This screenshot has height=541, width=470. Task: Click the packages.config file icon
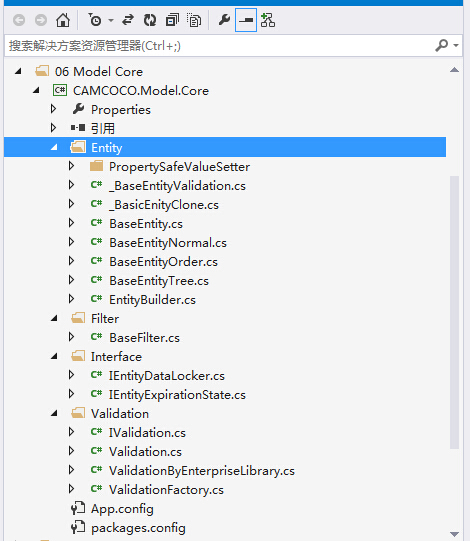click(x=78, y=527)
